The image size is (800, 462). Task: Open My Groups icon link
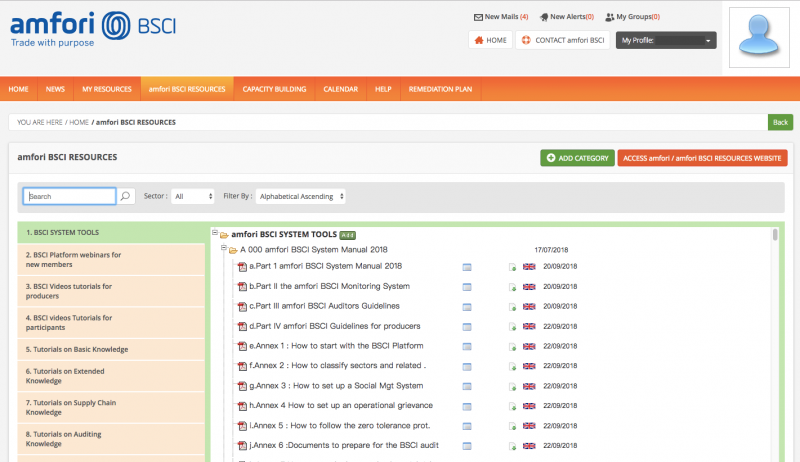tap(610, 17)
